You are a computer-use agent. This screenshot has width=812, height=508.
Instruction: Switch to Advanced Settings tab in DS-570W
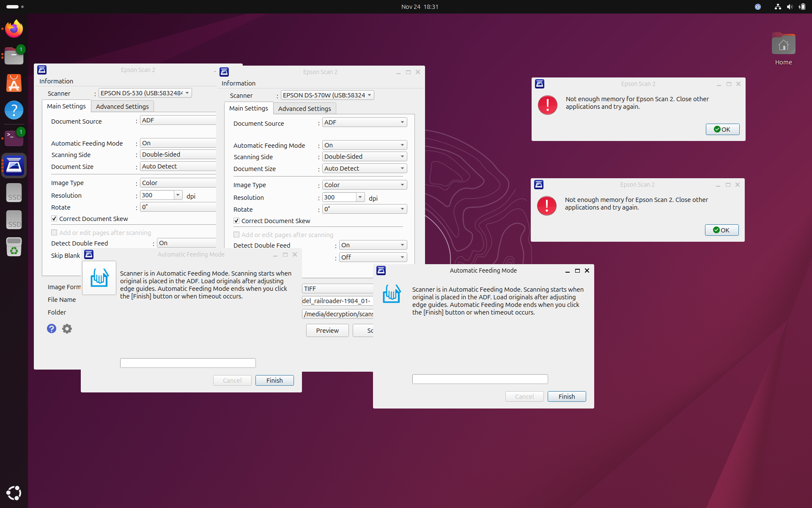pyautogui.click(x=304, y=109)
